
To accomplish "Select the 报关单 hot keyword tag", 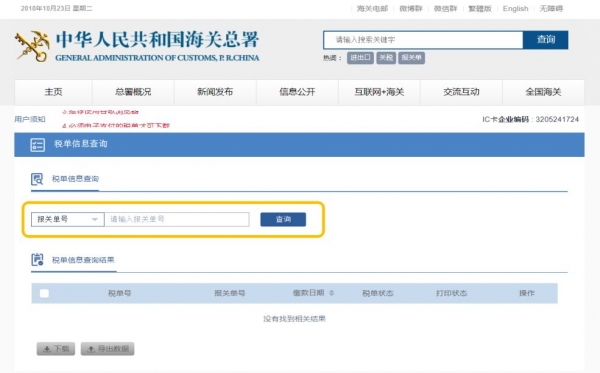I will click(411, 58).
